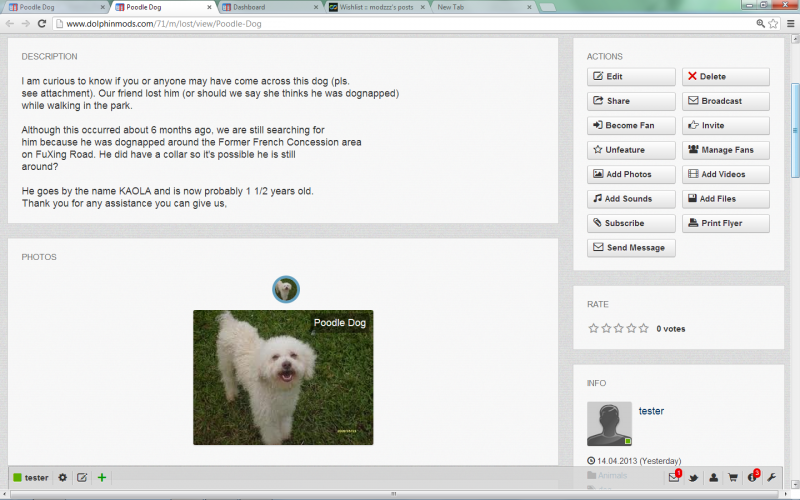
Task: Go back in browser
Action: click(10, 23)
